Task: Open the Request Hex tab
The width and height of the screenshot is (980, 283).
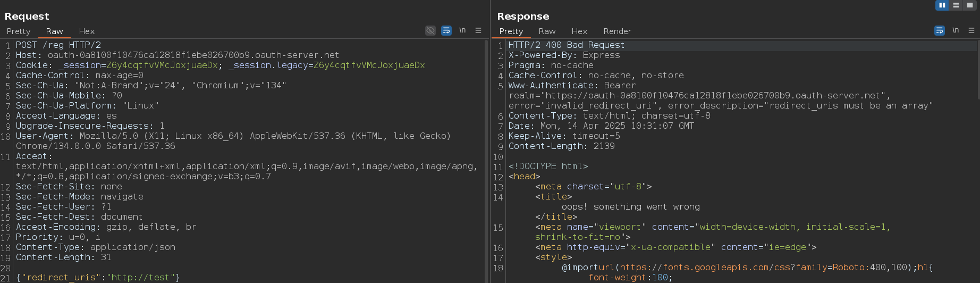Action: click(x=87, y=31)
